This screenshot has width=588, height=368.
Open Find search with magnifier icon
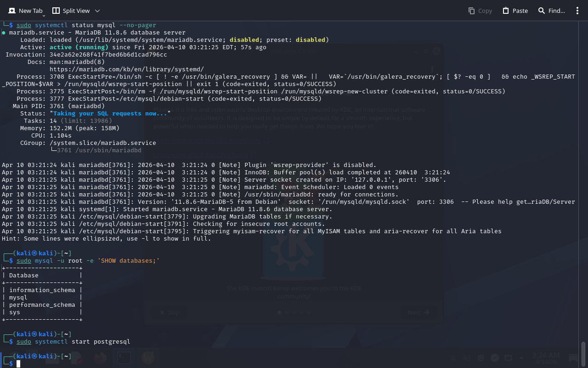542,11
